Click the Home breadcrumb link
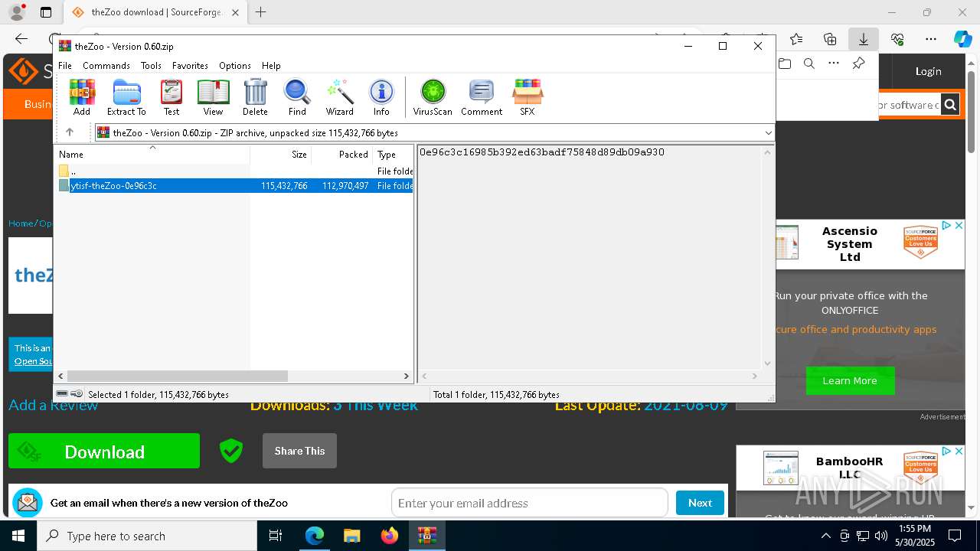This screenshot has height=551, width=980. point(21,223)
